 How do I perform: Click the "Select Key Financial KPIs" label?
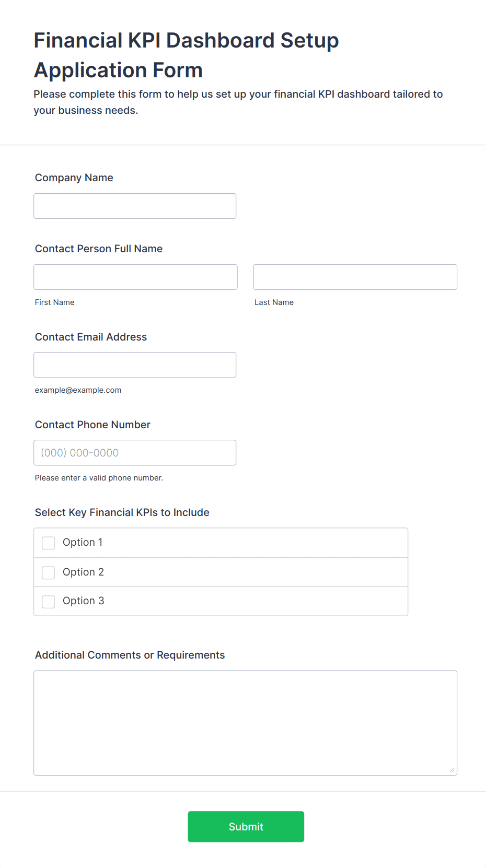pyautogui.click(x=122, y=513)
